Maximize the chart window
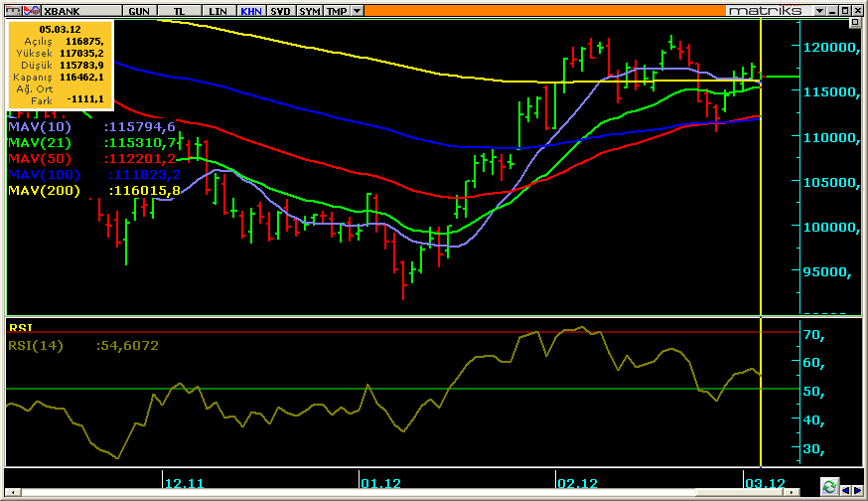 845,11
